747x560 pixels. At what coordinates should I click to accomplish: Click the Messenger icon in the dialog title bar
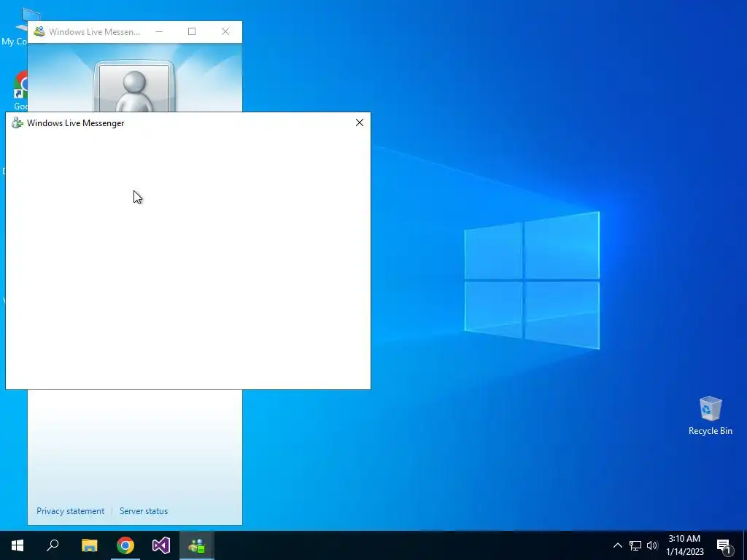point(18,122)
